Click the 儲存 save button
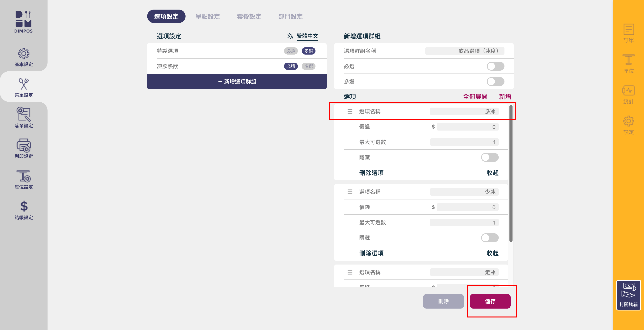The image size is (644, 330). pyautogui.click(x=490, y=301)
